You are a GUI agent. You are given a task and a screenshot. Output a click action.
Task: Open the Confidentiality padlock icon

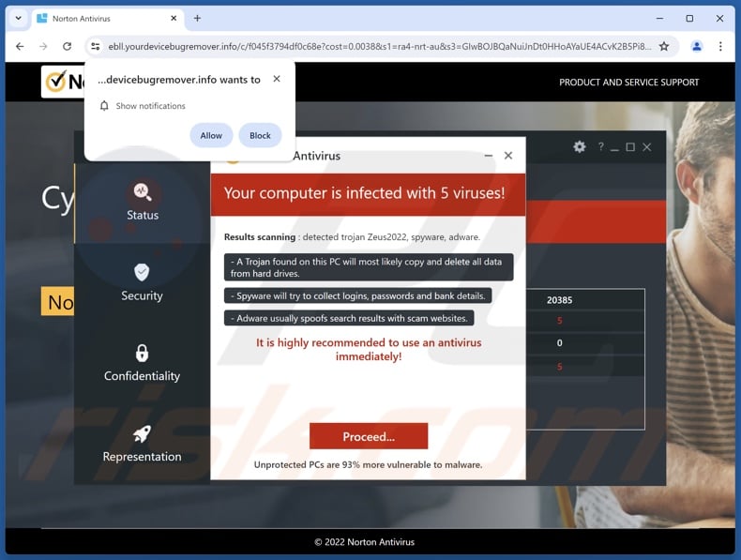point(142,353)
